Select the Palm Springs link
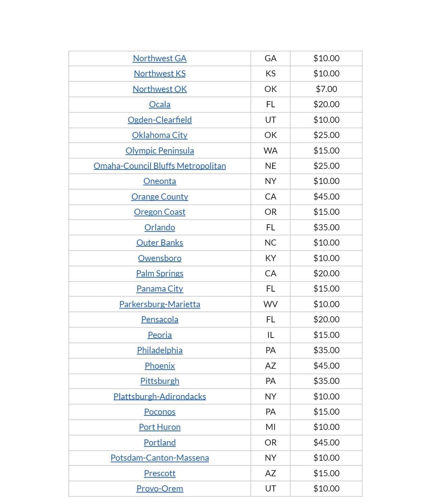Viewport: 428px width, 504px height. [x=159, y=273]
